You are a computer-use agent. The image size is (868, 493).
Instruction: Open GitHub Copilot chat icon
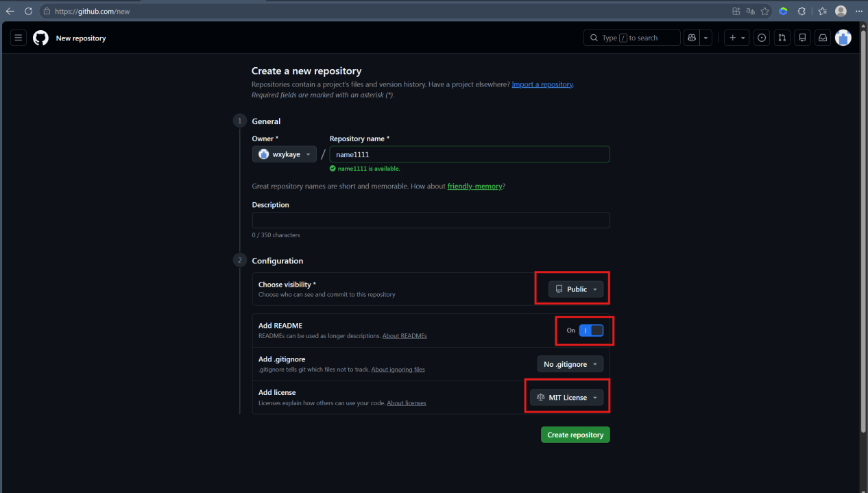[692, 38]
